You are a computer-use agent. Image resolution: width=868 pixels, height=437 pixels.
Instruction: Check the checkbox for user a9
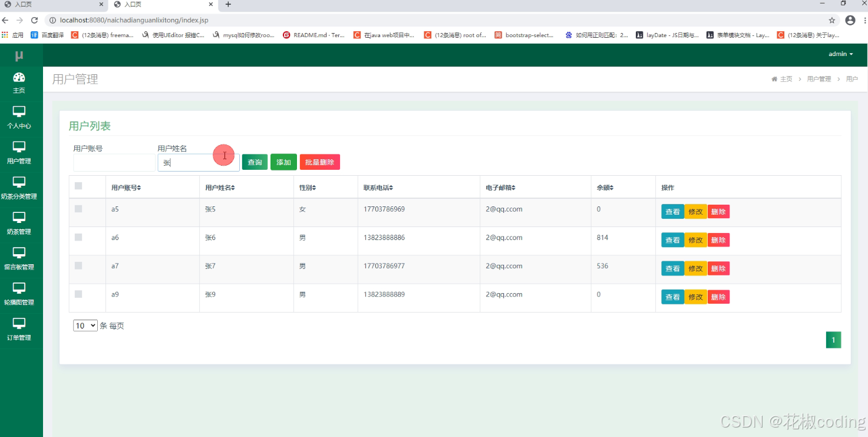pos(78,294)
